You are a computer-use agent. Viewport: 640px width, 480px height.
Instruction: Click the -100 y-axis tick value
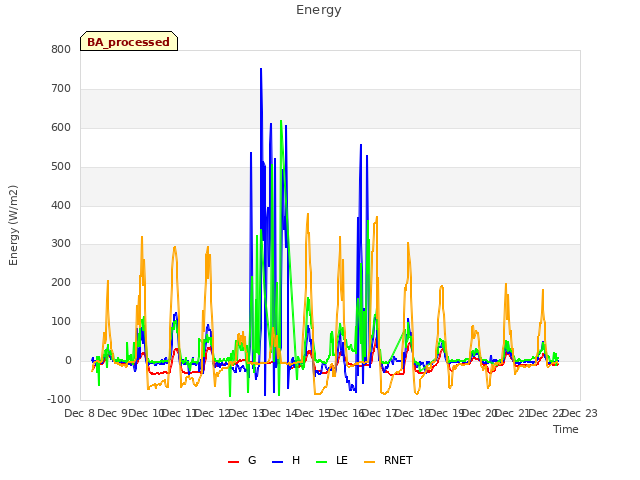pos(59,399)
